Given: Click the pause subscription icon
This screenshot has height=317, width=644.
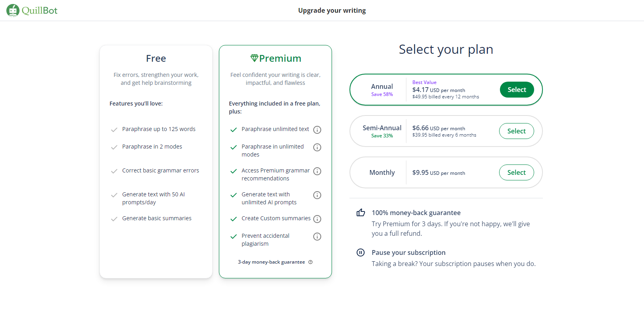Looking at the screenshot, I should coord(361,252).
